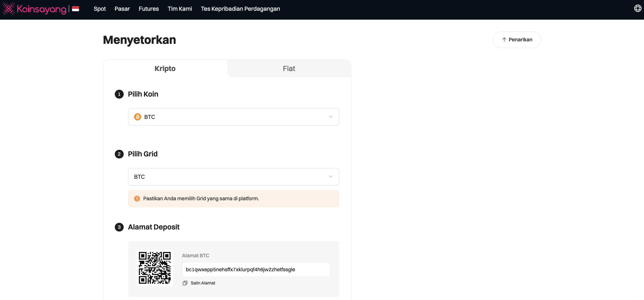
Task: Click the up arrow in Penarikan button
Action: pyautogui.click(x=504, y=39)
